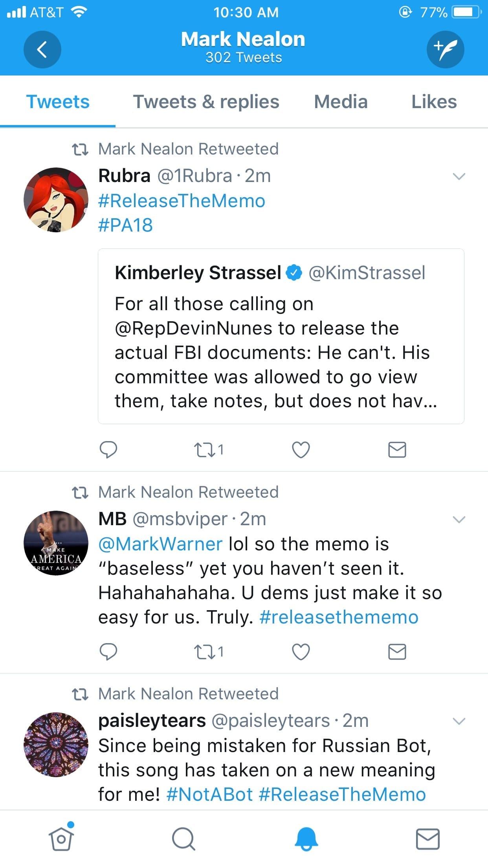Viewport: 488px width, 868px height.
Task: Open the #PA18 hashtag link
Action: tap(125, 225)
